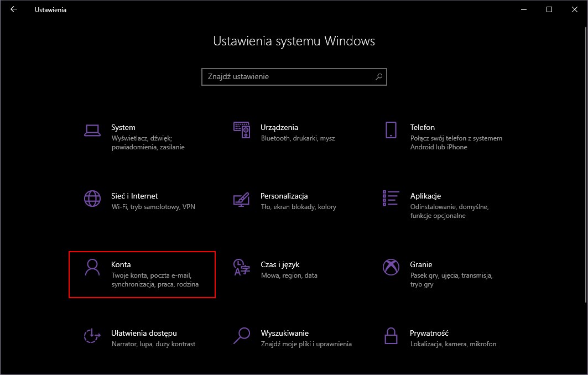Open the Konta category label
This screenshot has width=588, height=375.
pyautogui.click(x=121, y=265)
